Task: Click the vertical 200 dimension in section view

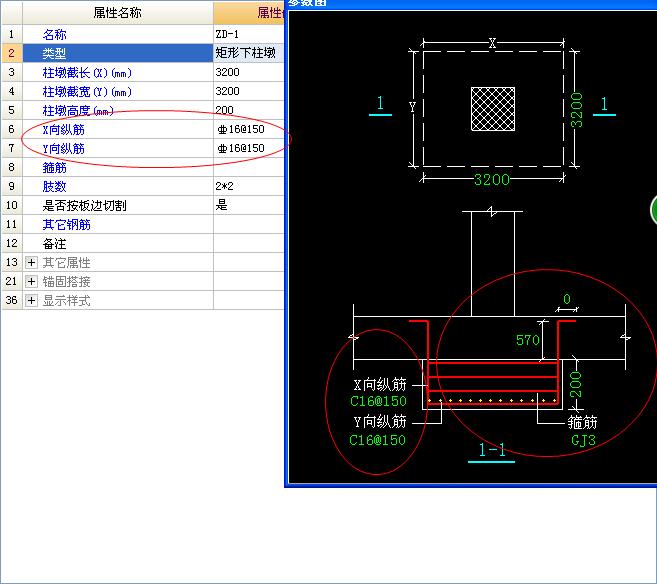Action: pos(576,384)
